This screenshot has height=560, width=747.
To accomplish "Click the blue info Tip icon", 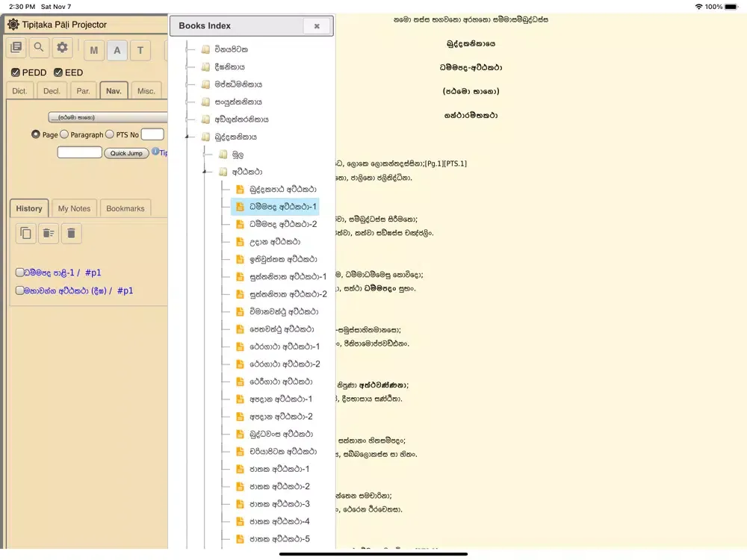I will click(x=155, y=152).
